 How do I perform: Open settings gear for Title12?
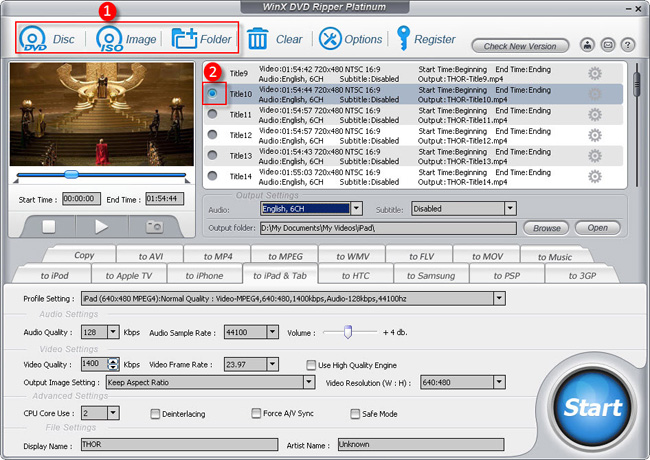[595, 136]
